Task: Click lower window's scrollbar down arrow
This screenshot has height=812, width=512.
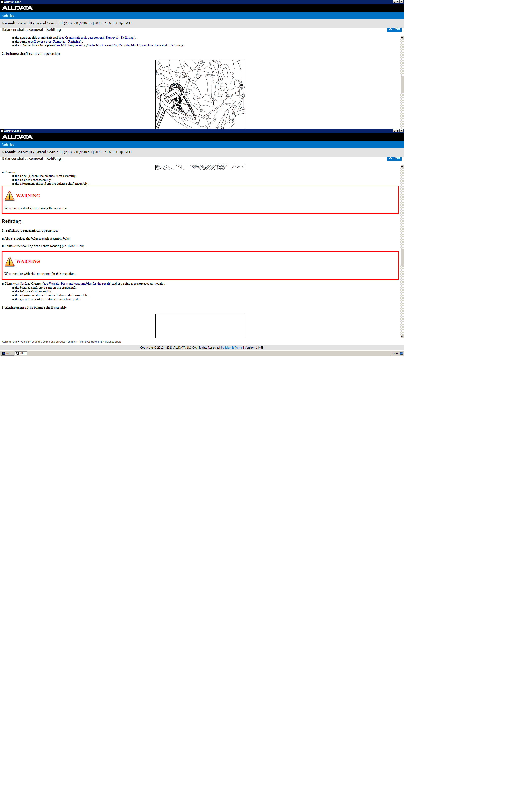Action: (x=402, y=337)
